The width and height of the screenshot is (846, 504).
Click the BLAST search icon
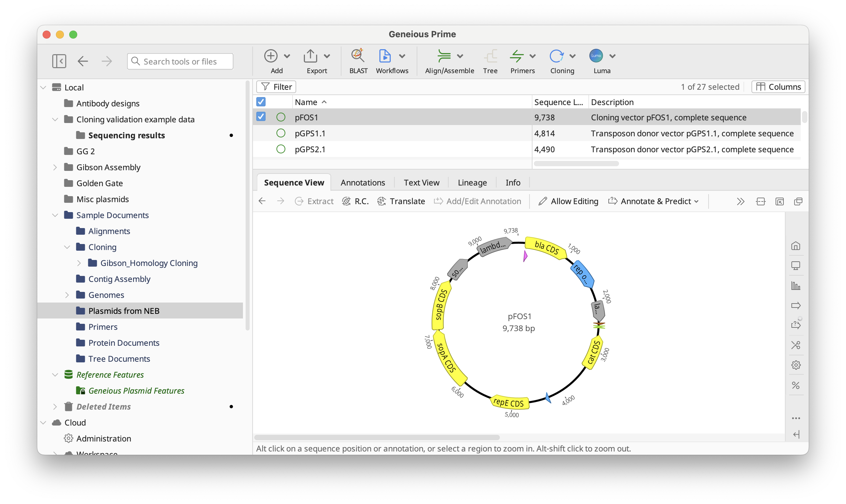click(358, 56)
